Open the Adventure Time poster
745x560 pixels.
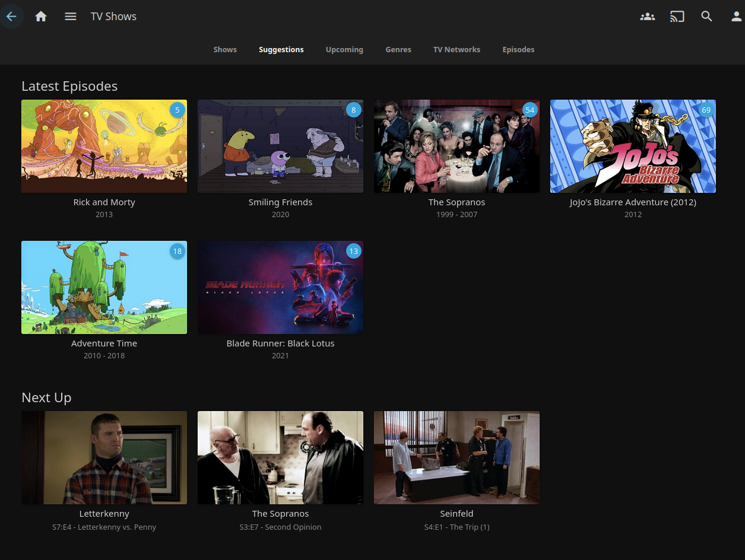(x=104, y=287)
